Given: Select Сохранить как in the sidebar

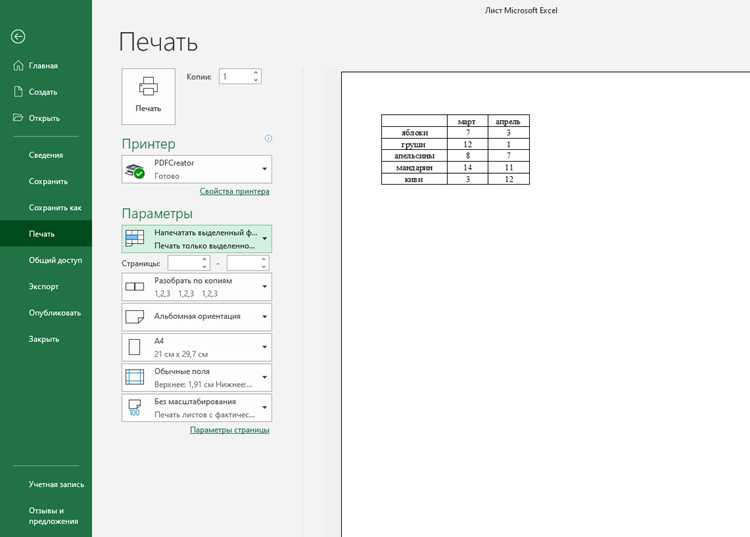Looking at the screenshot, I should 46,208.
